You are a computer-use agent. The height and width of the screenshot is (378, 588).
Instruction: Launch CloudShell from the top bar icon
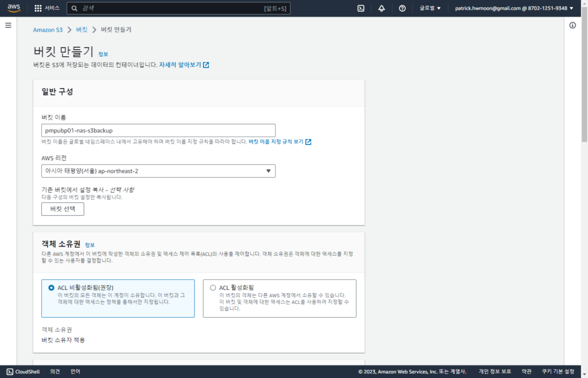(x=361, y=8)
